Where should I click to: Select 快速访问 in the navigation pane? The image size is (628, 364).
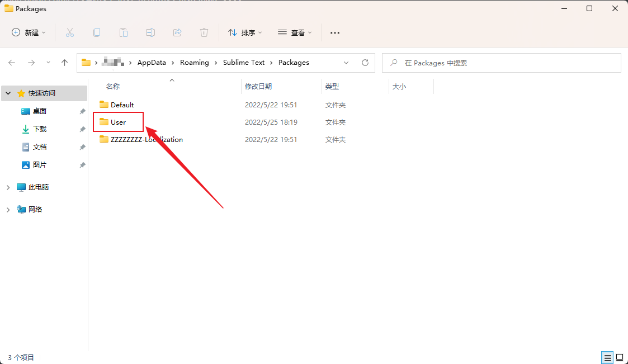coord(41,93)
